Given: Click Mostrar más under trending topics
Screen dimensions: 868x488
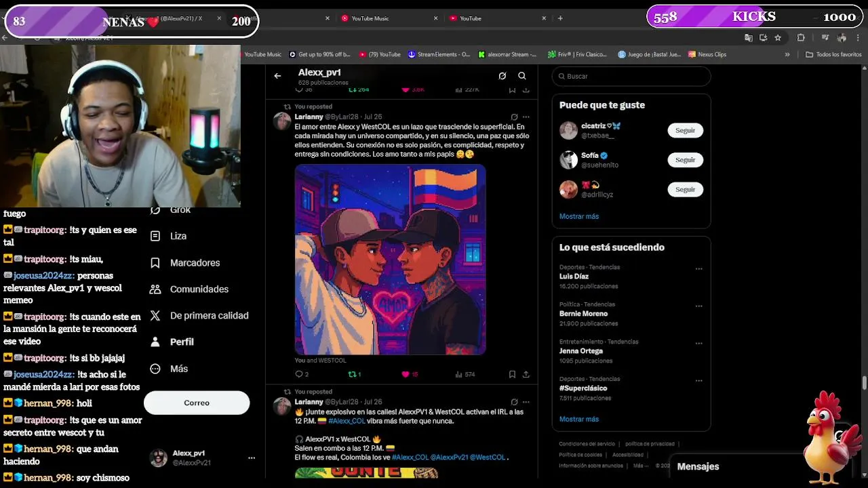Looking at the screenshot, I should (579, 419).
